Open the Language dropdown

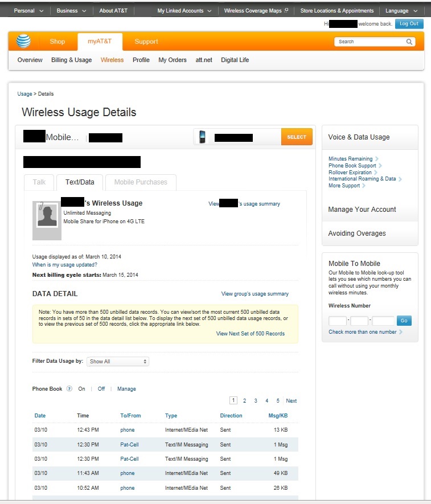[x=401, y=11]
